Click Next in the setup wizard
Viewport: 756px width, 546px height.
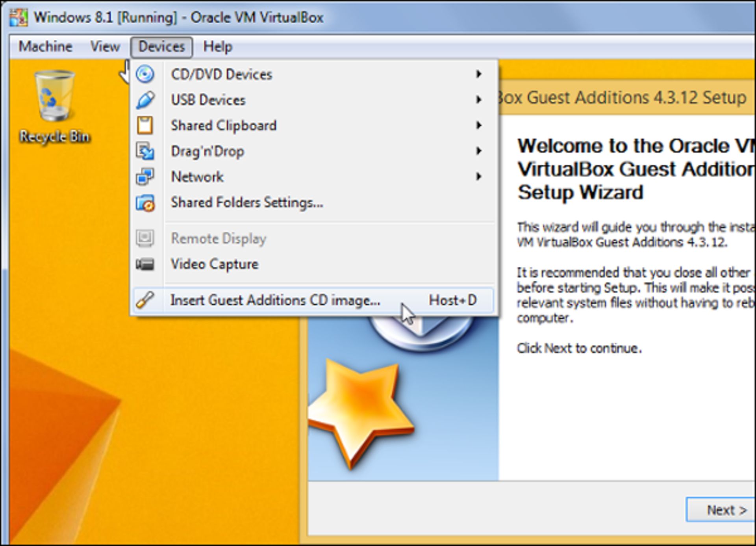coord(721,510)
